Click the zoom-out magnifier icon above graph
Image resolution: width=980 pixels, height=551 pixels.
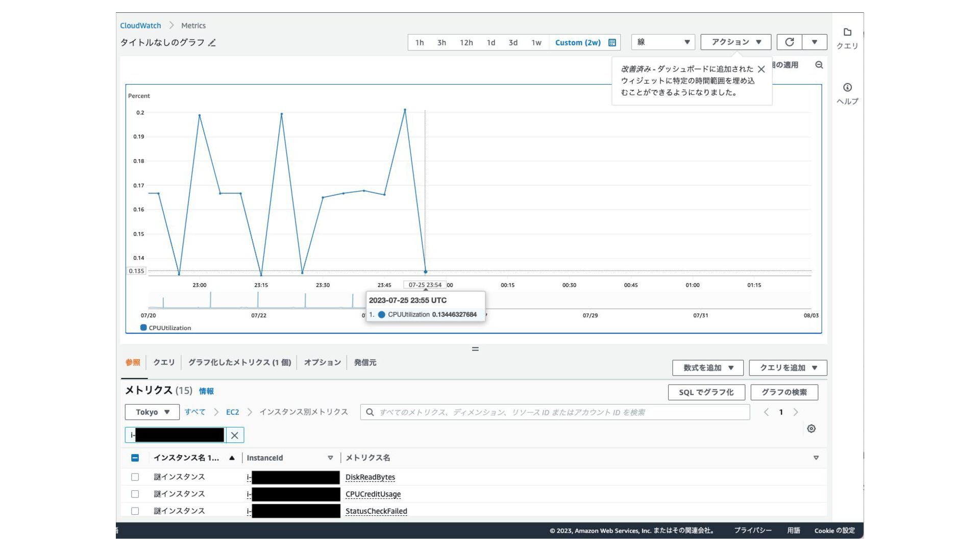pyautogui.click(x=819, y=65)
